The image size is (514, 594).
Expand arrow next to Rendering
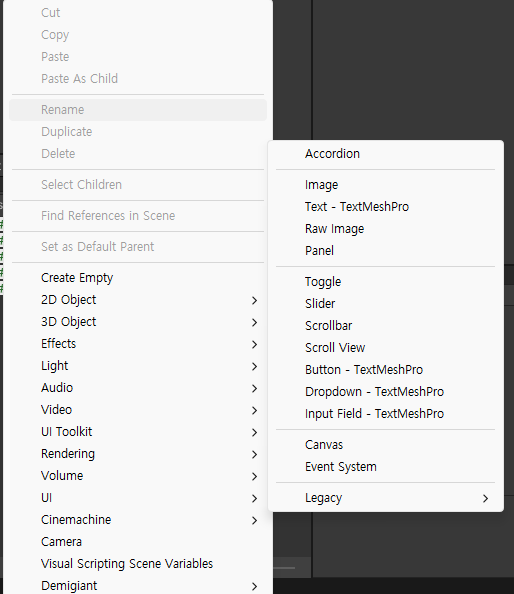coord(255,454)
